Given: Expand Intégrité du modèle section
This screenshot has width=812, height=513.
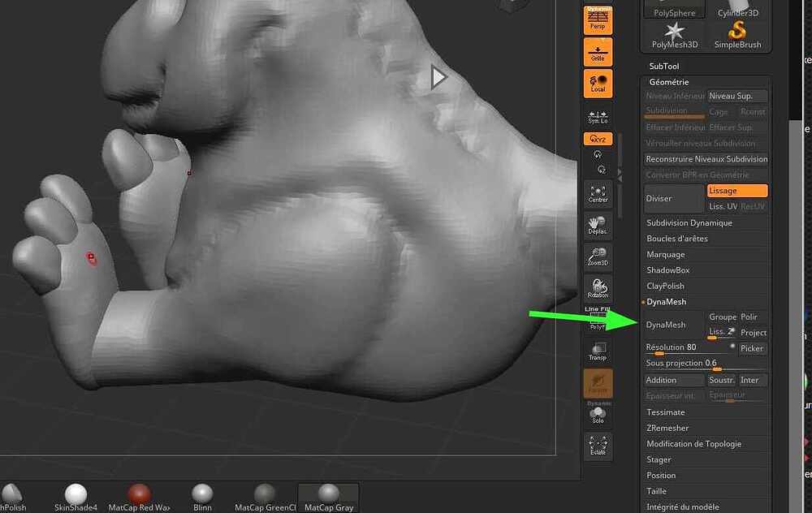Looking at the screenshot, I should click(683, 507).
